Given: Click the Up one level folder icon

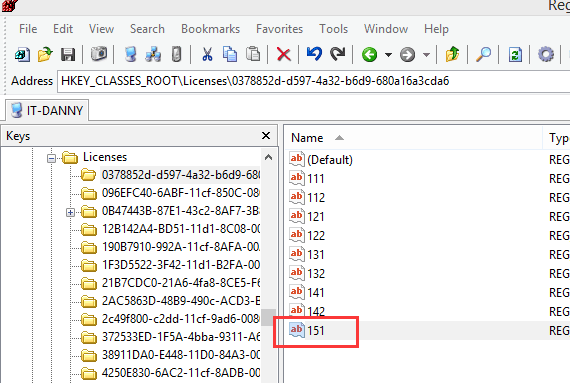Looking at the screenshot, I should point(452,55).
